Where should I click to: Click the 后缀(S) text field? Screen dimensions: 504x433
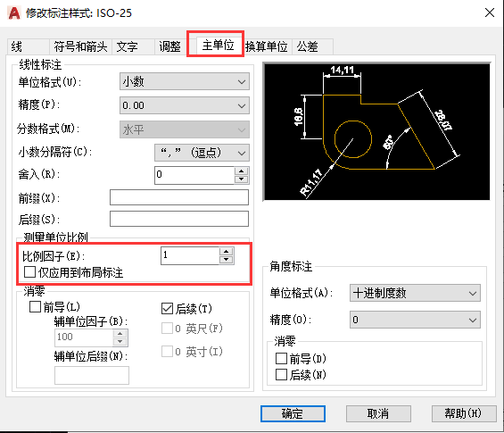click(x=179, y=219)
